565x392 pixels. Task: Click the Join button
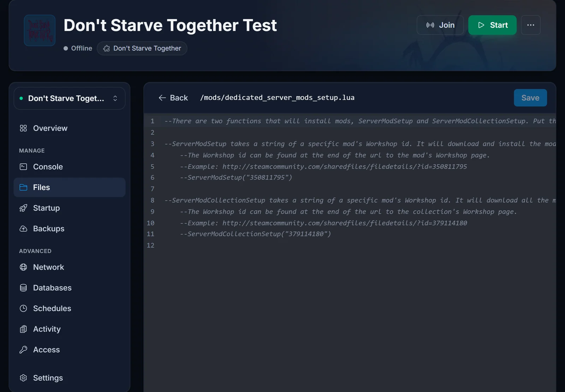[440, 25]
